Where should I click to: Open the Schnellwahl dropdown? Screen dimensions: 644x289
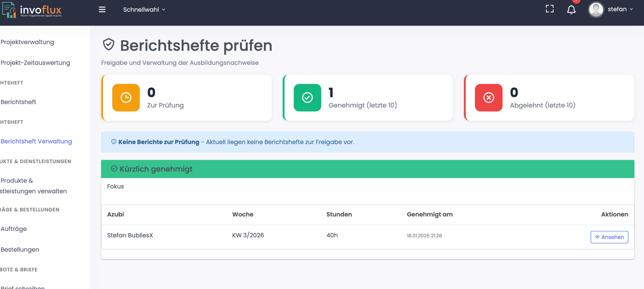(x=144, y=10)
